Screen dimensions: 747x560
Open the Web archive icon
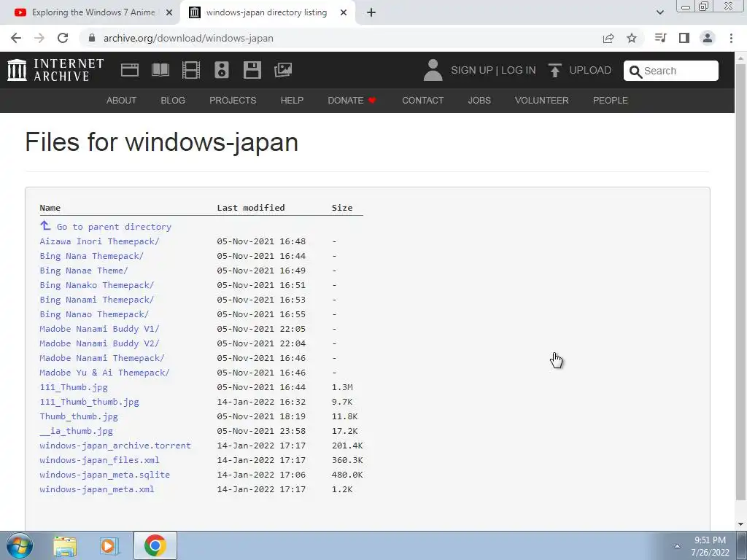pyautogui.click(x=130, y=70)
